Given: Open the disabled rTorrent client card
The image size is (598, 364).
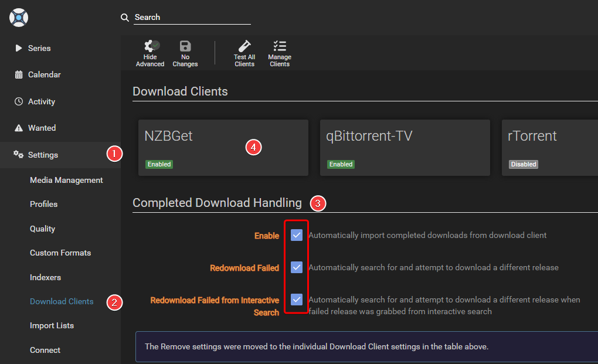Looking at the screenshot, I should coord(549,148).
